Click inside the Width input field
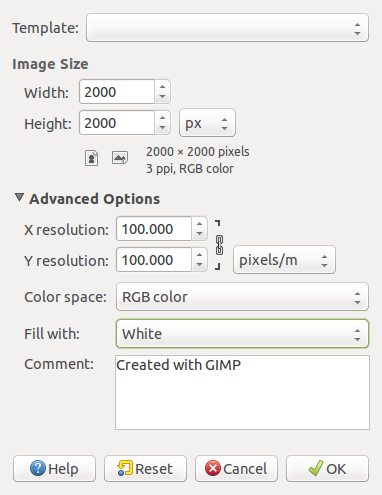 click(117, 92)
